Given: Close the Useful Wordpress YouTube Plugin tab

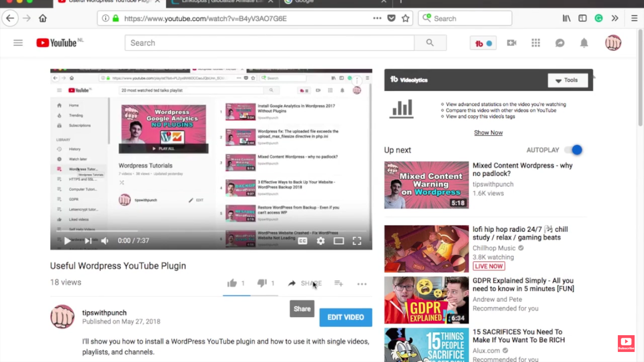Looking at the screenshot, I should coord(157,1).
